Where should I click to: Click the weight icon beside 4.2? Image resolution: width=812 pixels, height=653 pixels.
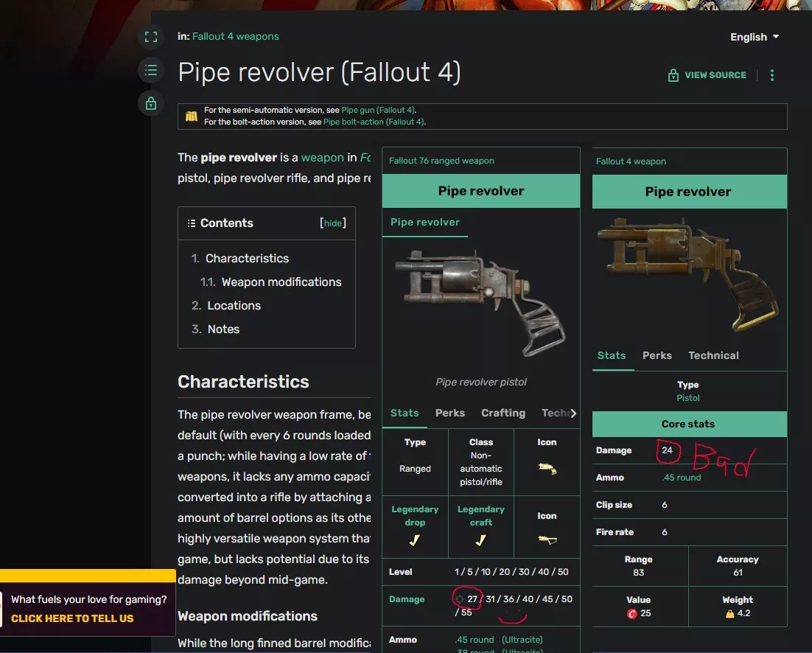click(730, 614)
